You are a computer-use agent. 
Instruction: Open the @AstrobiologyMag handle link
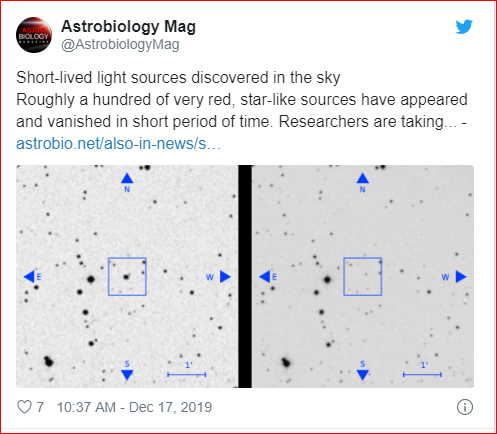120,44
